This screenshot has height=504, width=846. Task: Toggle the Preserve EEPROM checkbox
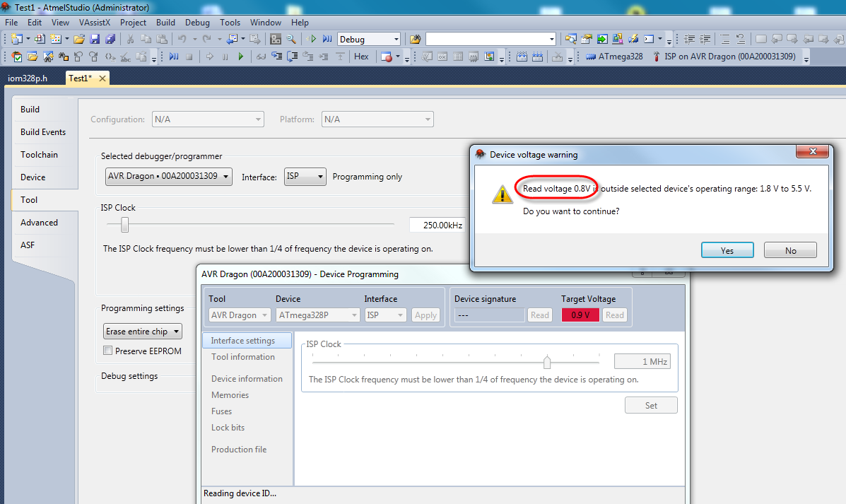(108, 351)
